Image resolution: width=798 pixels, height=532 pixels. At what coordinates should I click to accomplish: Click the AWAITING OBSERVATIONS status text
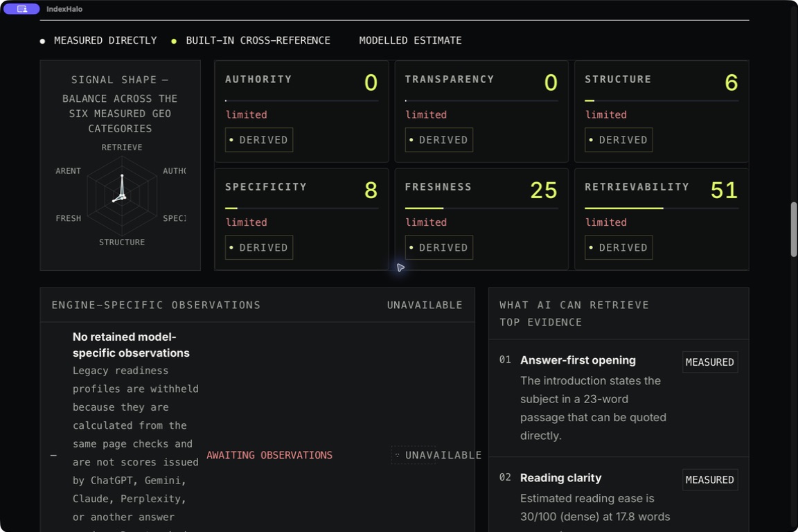269,455
